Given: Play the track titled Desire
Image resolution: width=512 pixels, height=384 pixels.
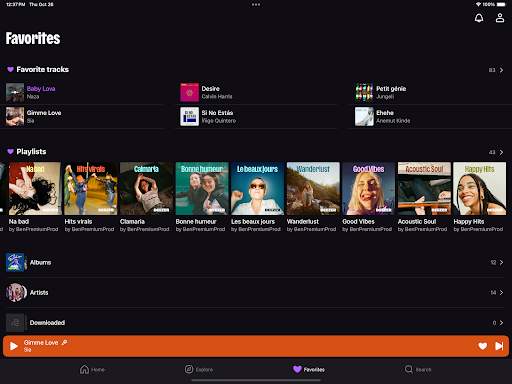Looking at the screenshot, I should point(210,89).
